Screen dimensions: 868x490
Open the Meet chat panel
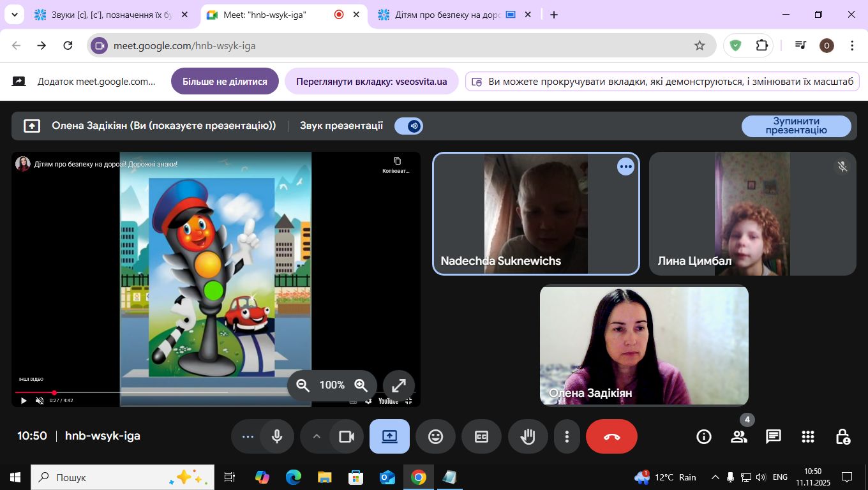(773, 436)
